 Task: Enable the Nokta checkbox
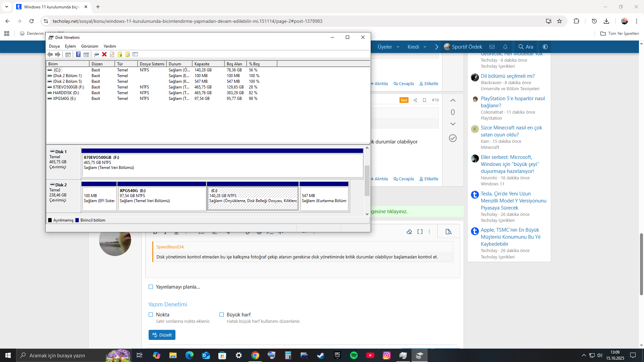151,315
